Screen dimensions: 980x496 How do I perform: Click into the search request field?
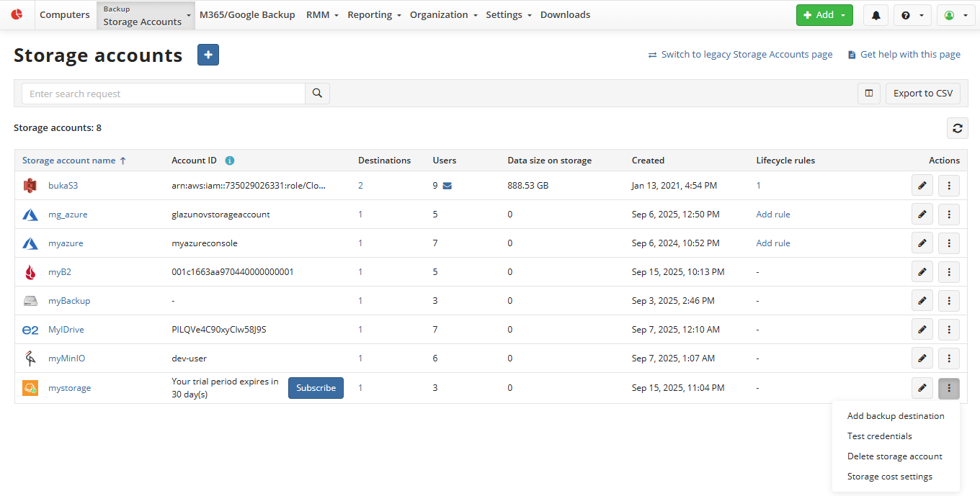click(164, 94)
